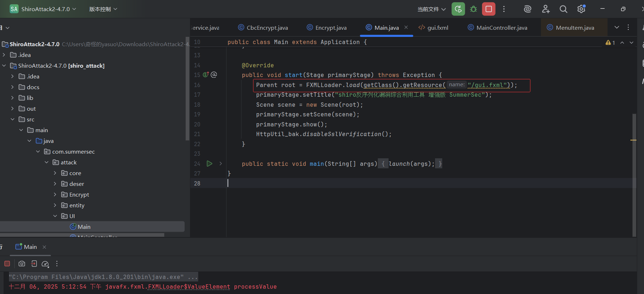This screenshot has height=294, width=644.
Task: Click the run gutter arrow beside main method
Action: click(x=209, y=164)
